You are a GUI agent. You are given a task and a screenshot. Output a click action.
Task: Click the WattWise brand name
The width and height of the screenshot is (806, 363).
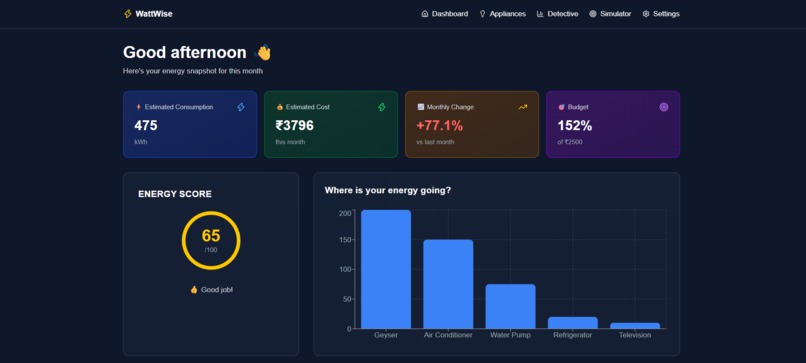(154, 14)
